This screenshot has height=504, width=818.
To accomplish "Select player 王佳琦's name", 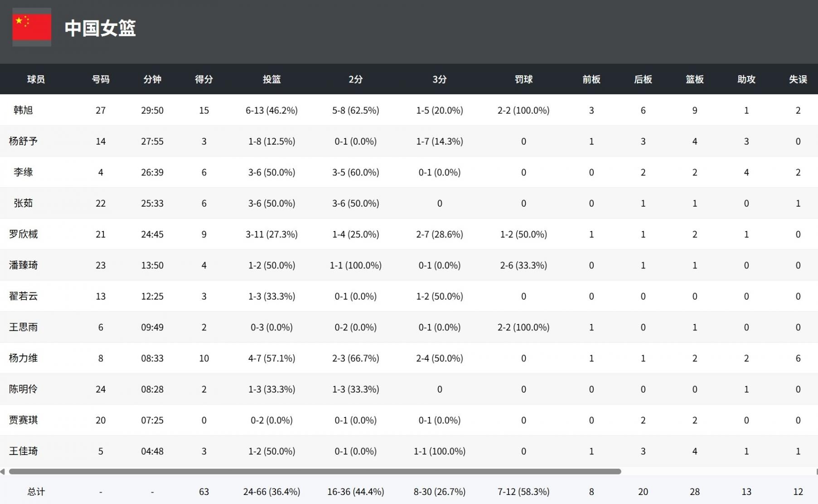I will [23, 451].
